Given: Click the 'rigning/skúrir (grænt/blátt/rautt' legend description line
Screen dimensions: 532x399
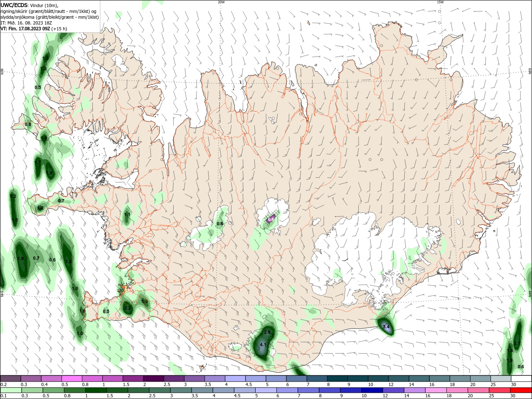Looking at the screenshot, I should 49,11.
